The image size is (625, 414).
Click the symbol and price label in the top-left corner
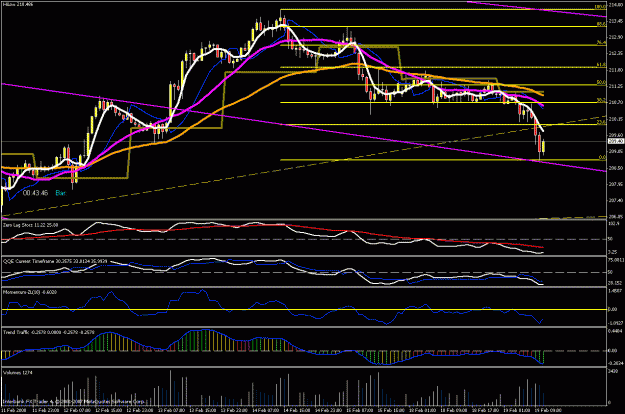point(18,4)
